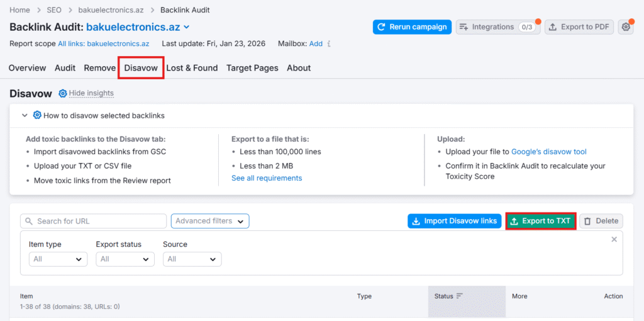Screen dimensions: 644x321
Task: Expand the Item type dropdown
Action: click(x=58, y=259)
